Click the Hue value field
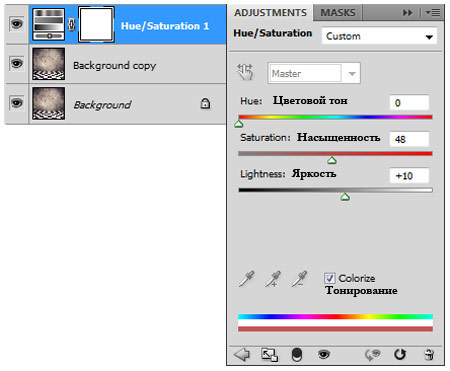450x371 pixels. click(x=409, y=103)
